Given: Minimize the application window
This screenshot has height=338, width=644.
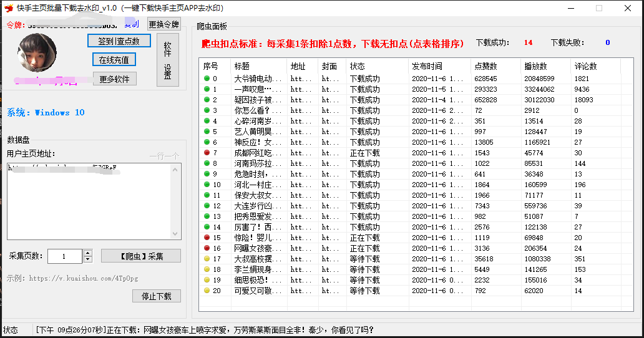Looking at the screenshot, I should 571,8.
